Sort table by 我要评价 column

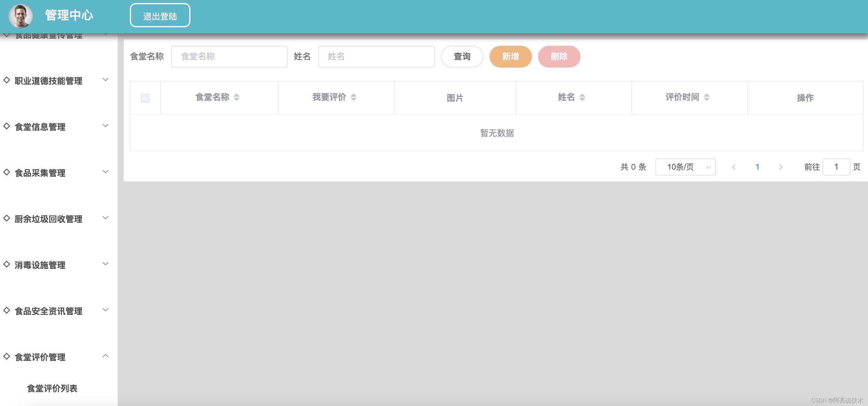click(353, 97)
